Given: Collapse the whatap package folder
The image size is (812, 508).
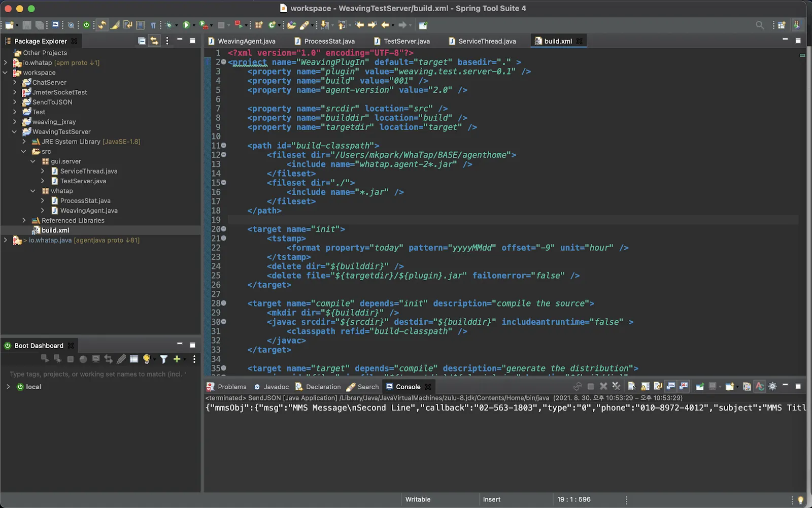Looking at the screenshot, I should point(33,191).
